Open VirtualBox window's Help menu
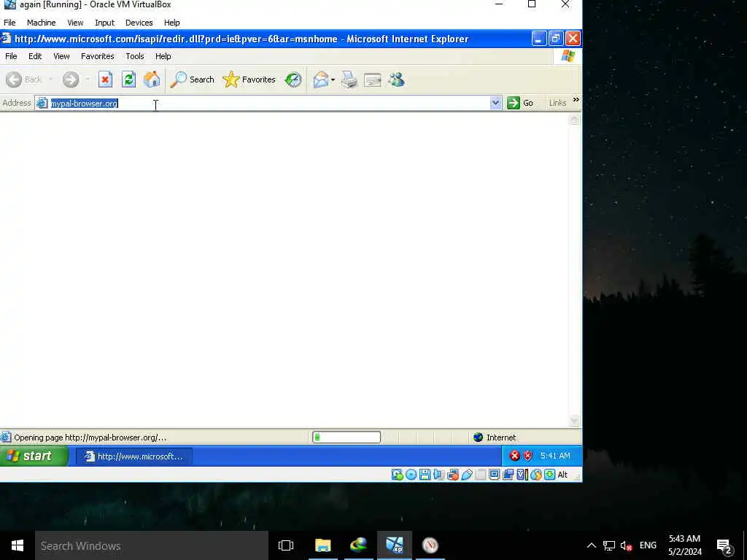Viewport: 747px width, 560px height. (x=172, y=23)
